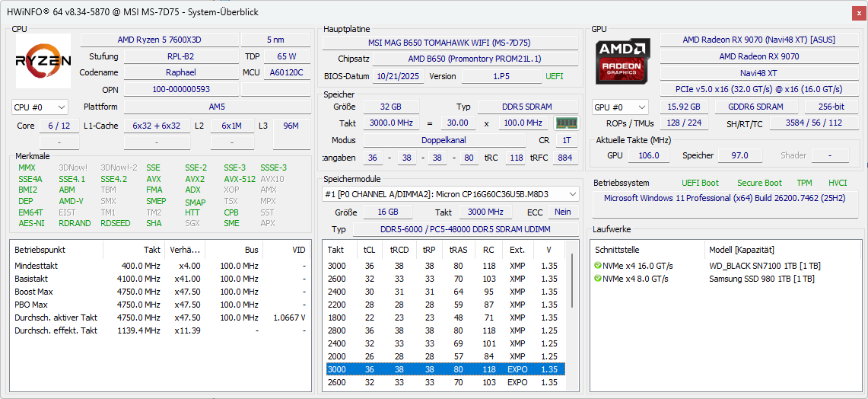868x399 pixels.
Task: Click the Mindesttakt row
Action: pyautogui.click(x=161, y=266)
